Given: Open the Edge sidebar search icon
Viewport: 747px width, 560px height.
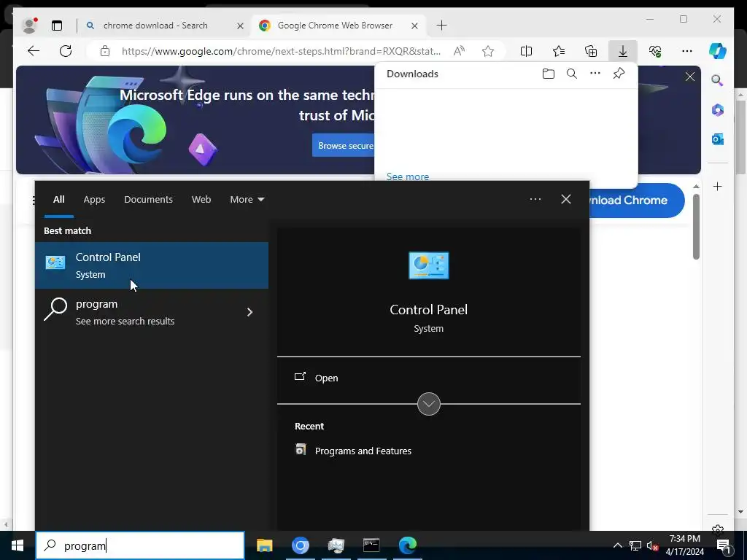Looking at the screenshot, I should tap(718, 80).
